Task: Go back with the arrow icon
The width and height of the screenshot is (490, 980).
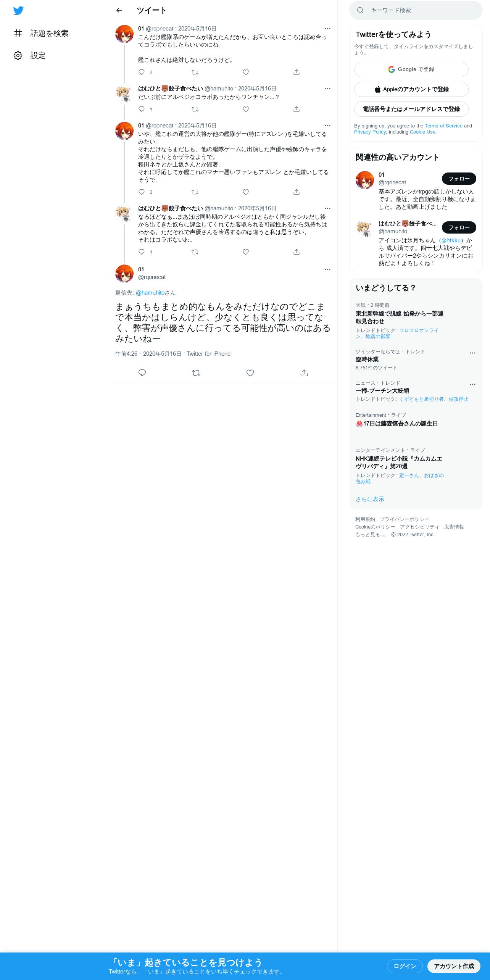Action: point(119,10)
